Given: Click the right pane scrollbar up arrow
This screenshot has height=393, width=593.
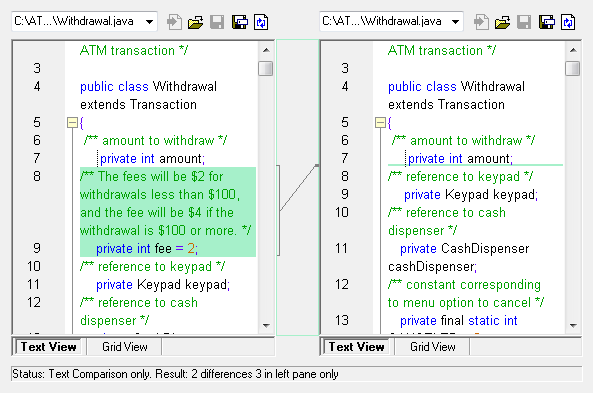Looking at the screenshot, I should [573, 50].
